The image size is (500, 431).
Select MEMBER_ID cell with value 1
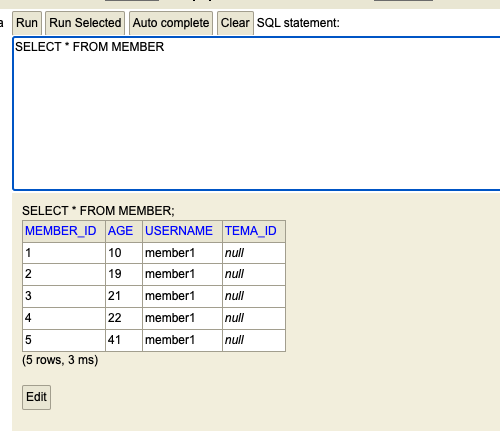coord(64,253)
